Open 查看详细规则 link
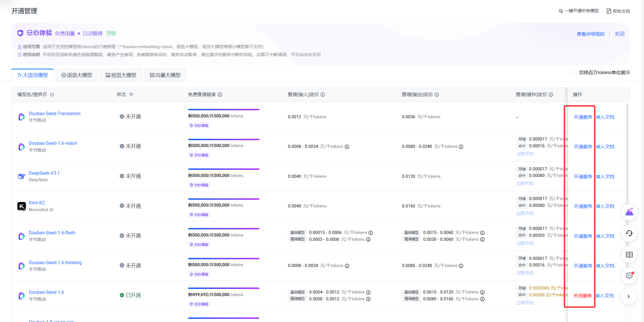 pos(590,34)
